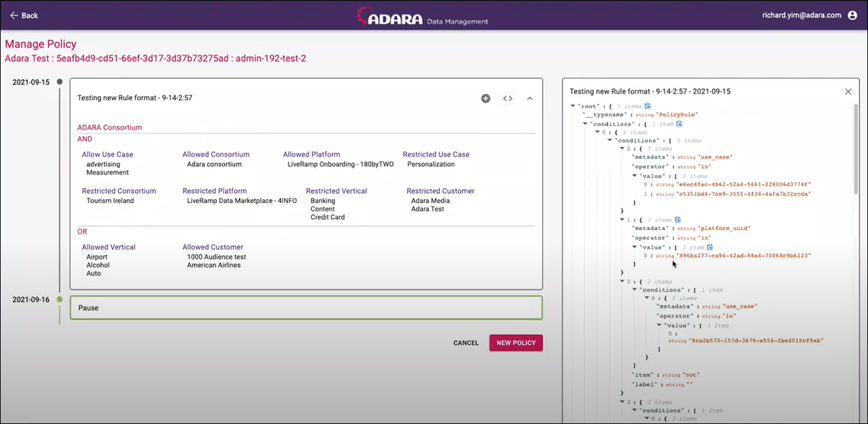Click richard.yim@adara.com account email
The height and width of the screenshot is (424, 868).
pyautogui.click(x=801, y=15)
